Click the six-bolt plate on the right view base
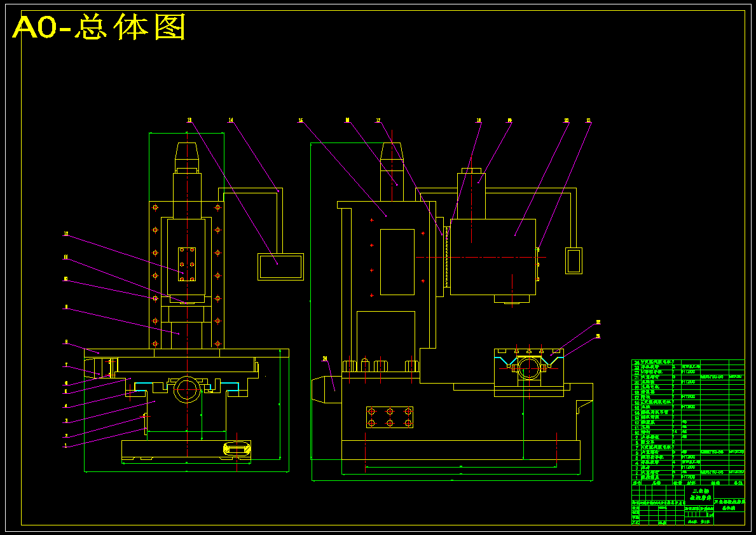This screenshot has height=535, width=756. pyautogui.click(x=390, y=417)
